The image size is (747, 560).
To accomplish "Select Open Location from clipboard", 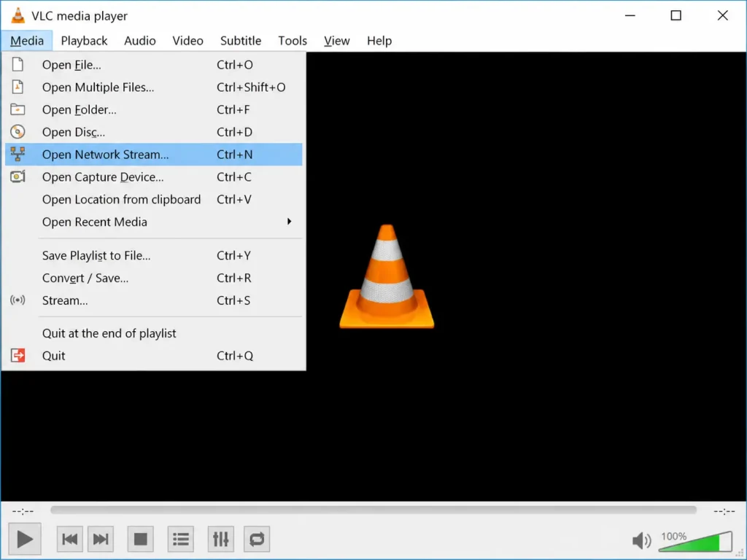I will click(x=153, y=199).
